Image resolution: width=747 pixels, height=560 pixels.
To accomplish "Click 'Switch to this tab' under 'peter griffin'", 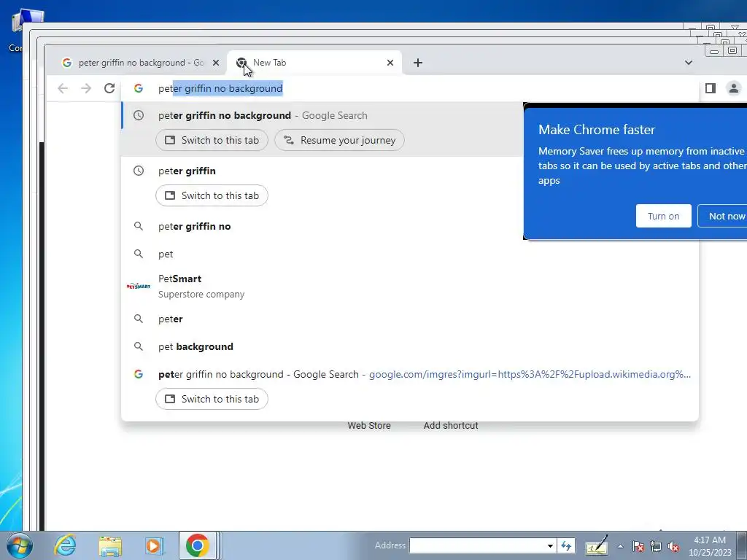I will tap(212, 195).
